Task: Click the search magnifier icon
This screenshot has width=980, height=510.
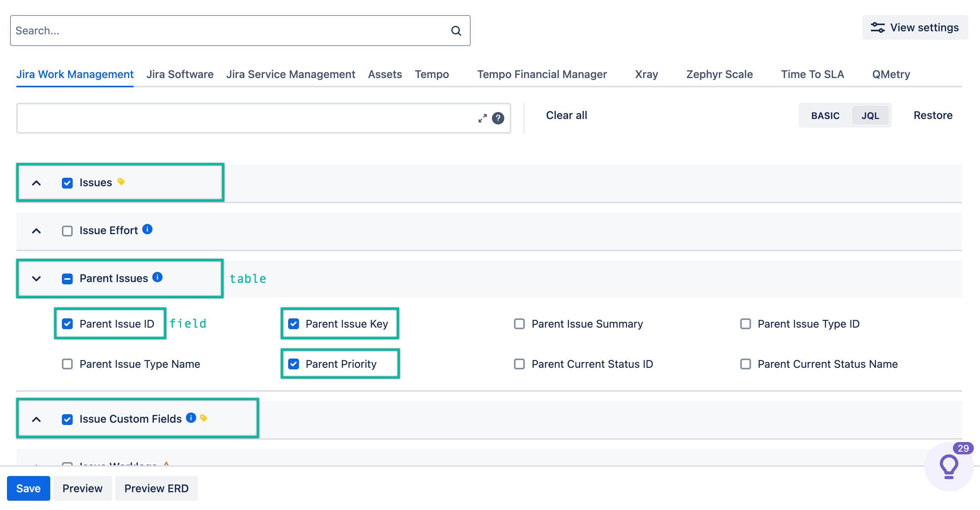Action: 456,31
